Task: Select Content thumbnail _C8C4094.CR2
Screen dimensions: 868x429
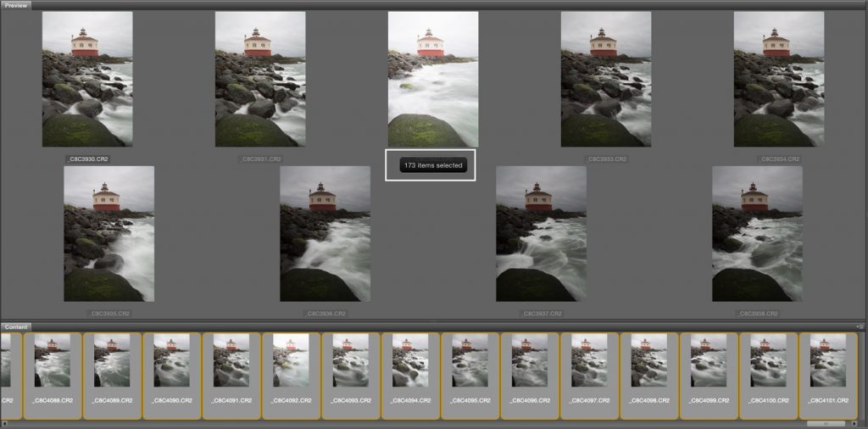Action: coord(411,376)
